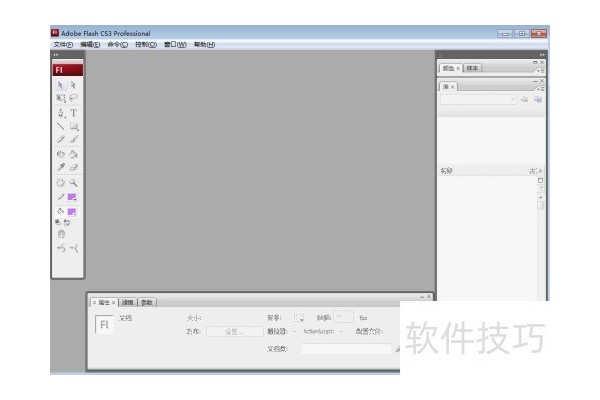
Task: Select the Free Transform tool
Action: coord(60,98)
